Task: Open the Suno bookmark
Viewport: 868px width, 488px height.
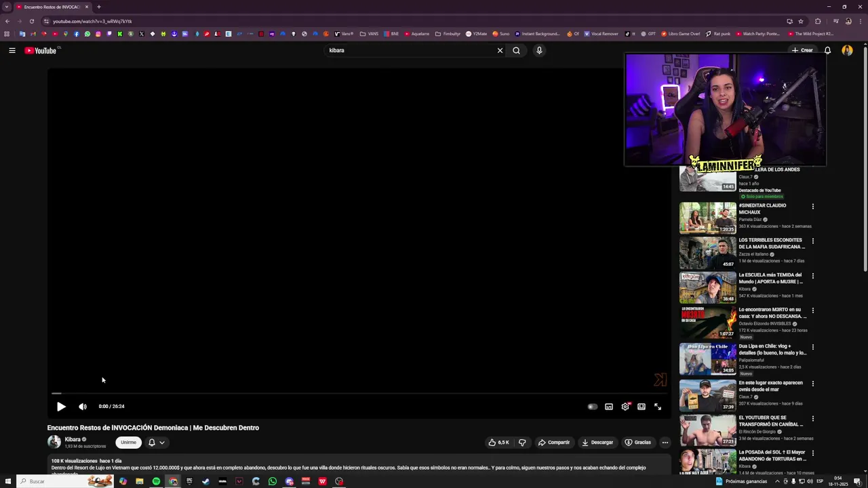Action: [x=500, y=34]
